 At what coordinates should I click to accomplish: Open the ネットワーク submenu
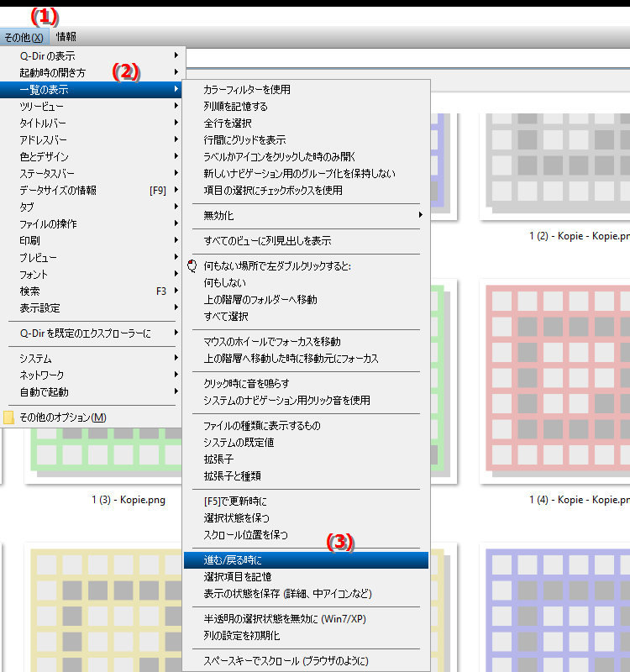coord(92,375)
